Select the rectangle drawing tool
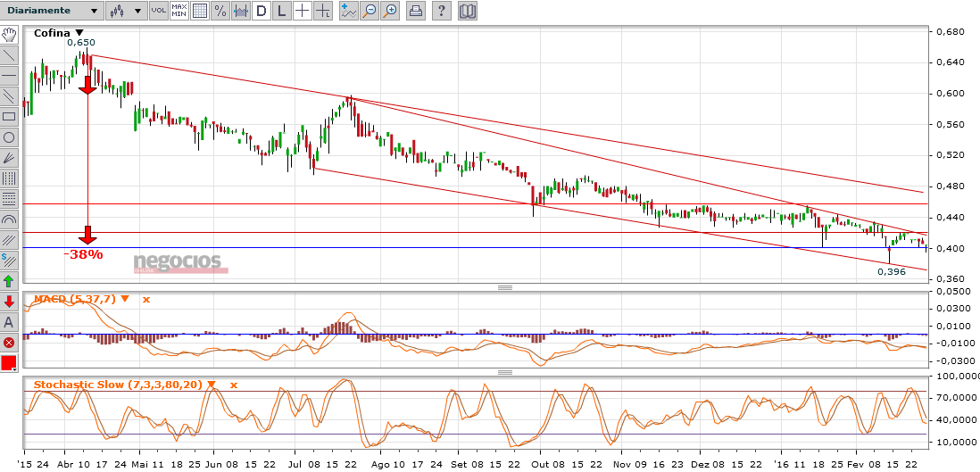Screen dimensions: 980x472 click(9, 116)
